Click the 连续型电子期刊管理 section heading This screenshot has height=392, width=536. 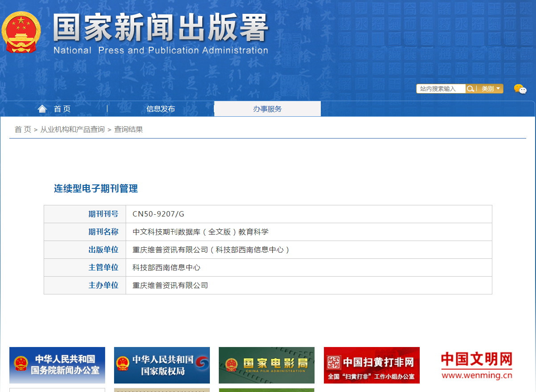(x=96, y=188)
